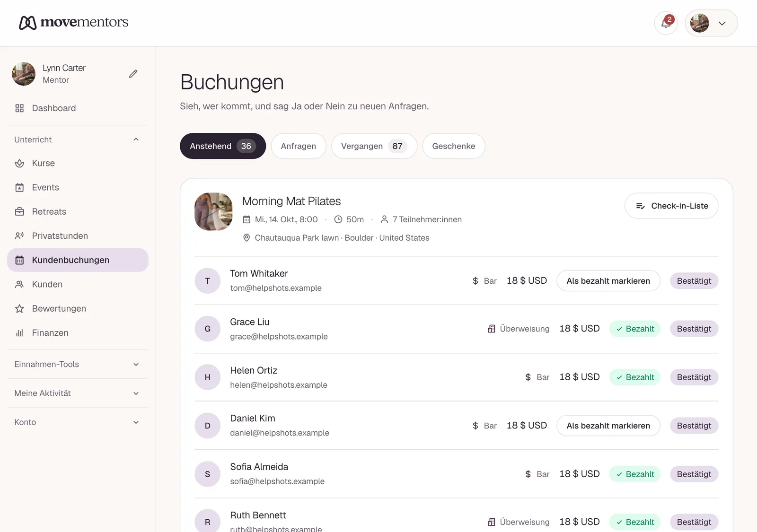Click the Bewertungen star icon
The image size is (757, 532).
pos(19,308)
